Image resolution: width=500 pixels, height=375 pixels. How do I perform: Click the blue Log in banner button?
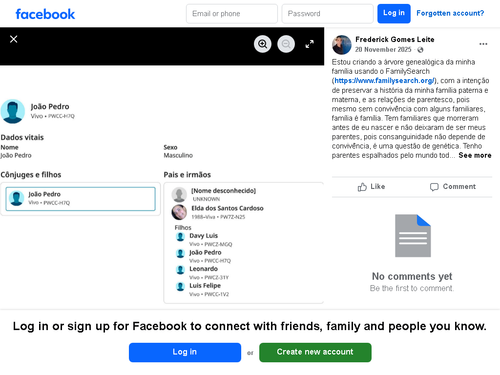coord(185,352)
